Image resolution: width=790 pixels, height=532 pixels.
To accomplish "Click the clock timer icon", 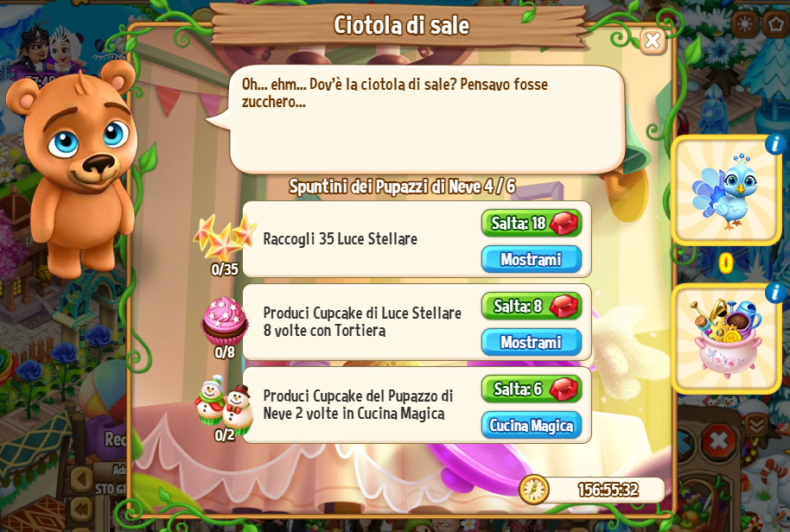I will point(533,489).
